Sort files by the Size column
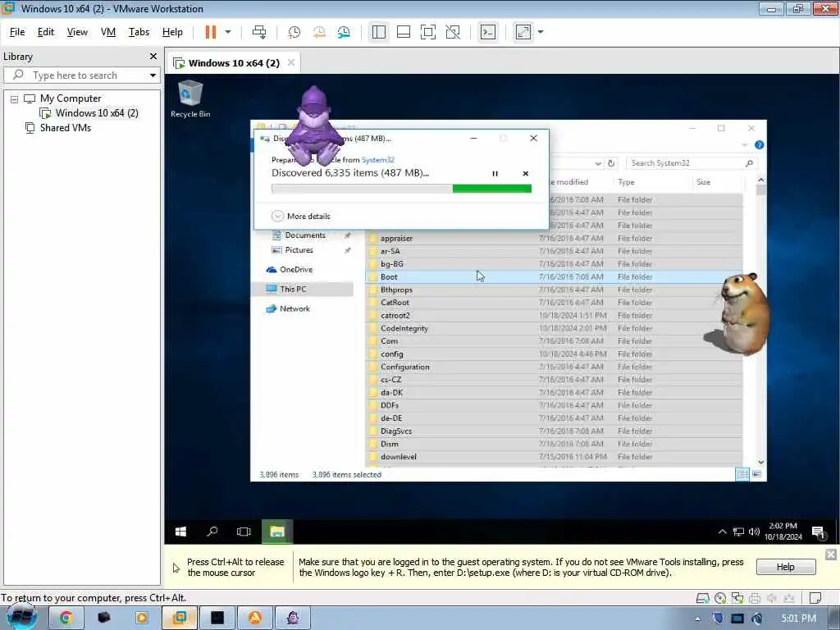The image size is (840, 630). (x=703, y=182)
